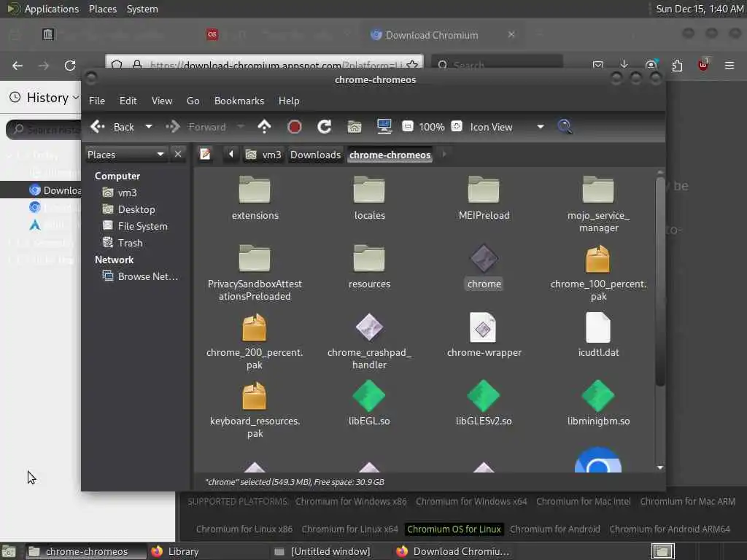Click scrollbar down arrow in file list
The height and width of the screenshot is (560, 747).
[659, 467]
